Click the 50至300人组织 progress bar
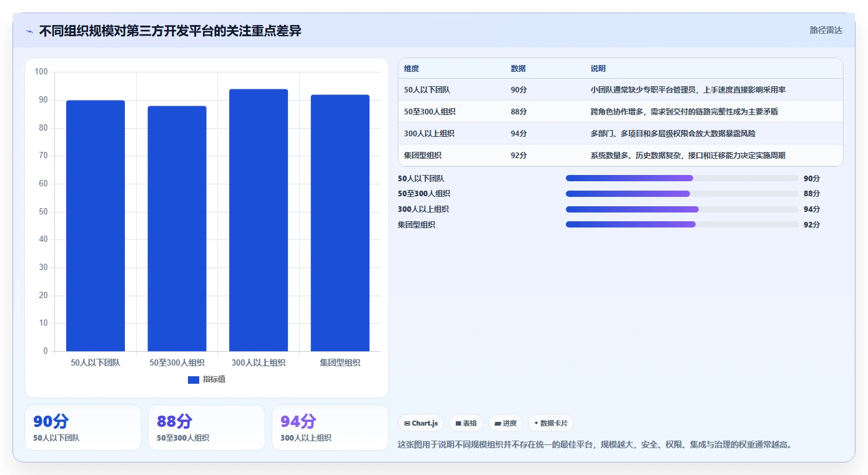868x475 pixels. tap(682, 194)
